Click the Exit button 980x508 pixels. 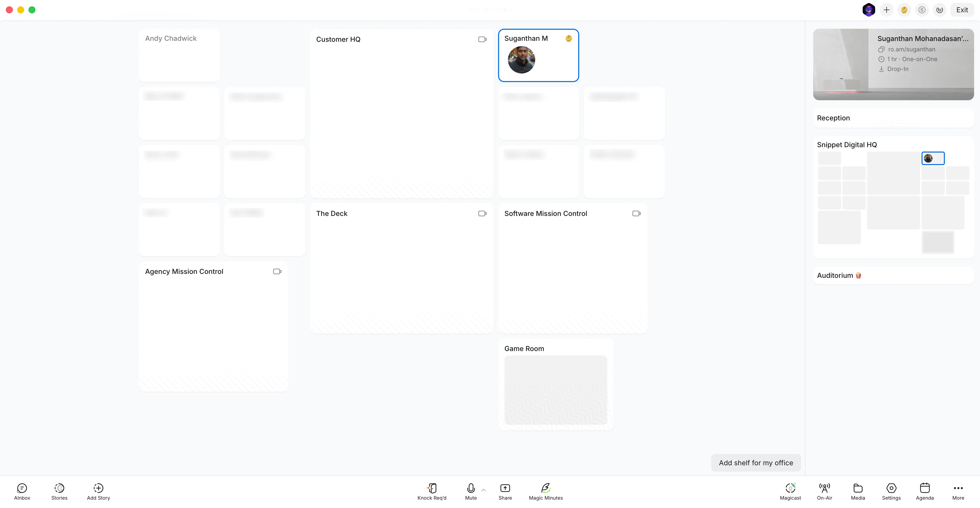tap(962, 10)
